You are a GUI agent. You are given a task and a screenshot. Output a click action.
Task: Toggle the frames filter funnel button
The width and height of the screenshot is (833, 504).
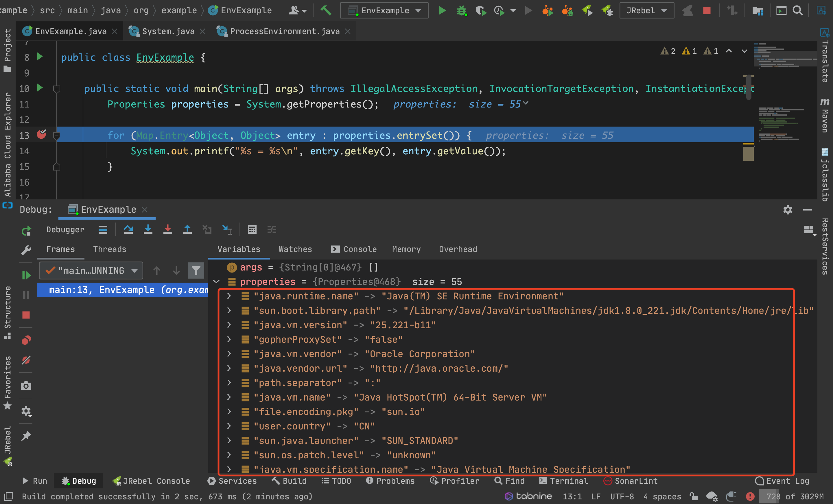coord(196,270)
